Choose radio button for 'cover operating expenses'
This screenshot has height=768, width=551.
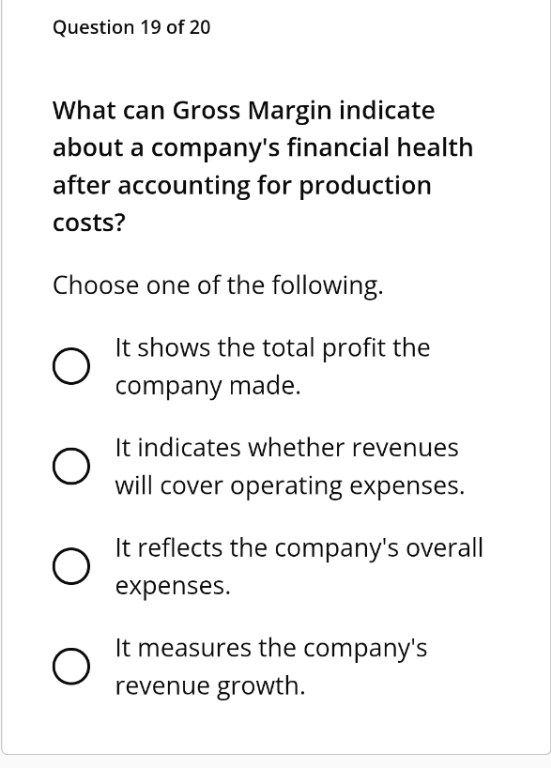click(71, 466)
